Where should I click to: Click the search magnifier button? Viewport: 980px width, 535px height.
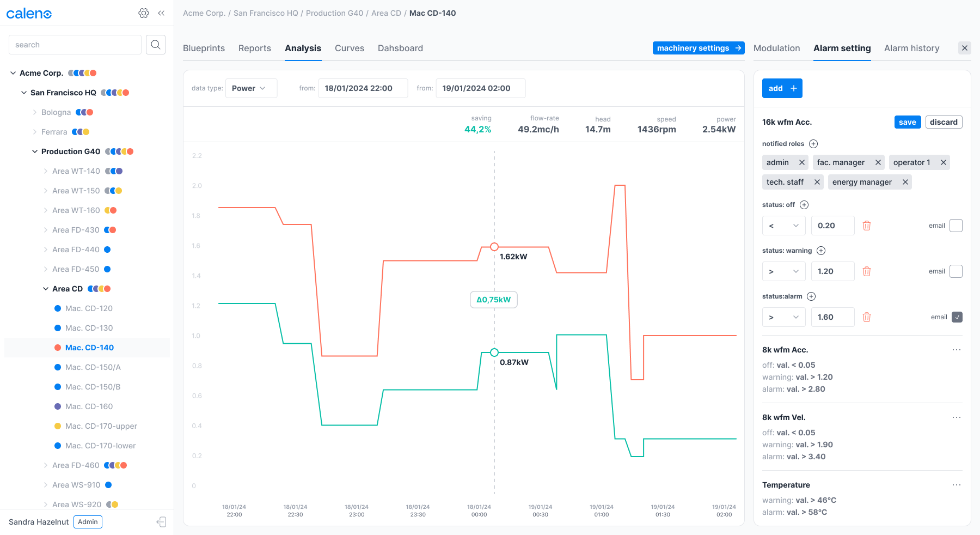pyautogui.click(x=156, y=45)
